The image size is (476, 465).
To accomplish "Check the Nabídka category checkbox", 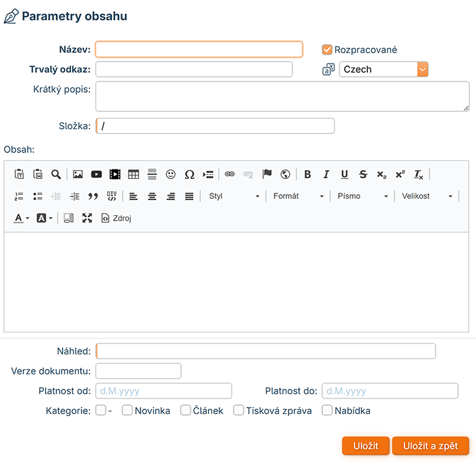I will (327, 411).
